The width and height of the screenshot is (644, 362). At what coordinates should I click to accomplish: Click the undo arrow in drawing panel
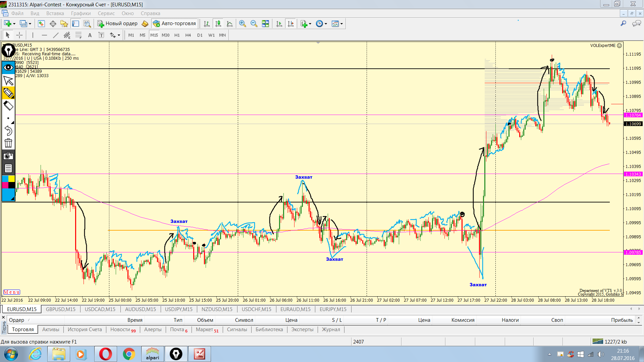coord(8,131)
